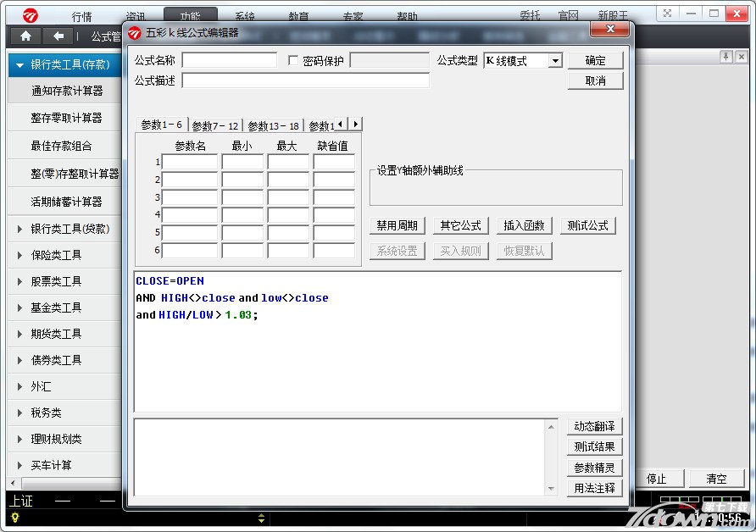756x532 pixels.
Task: Open the 行情 menu
Action: coord(81,16)
